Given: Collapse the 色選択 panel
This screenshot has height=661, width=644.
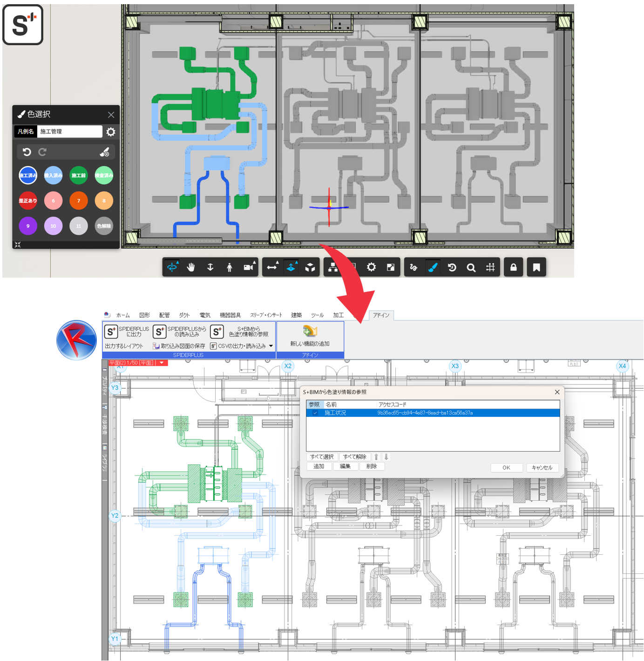Looking at the screenshot, I should pyautogui.click(x=18, y=245).
